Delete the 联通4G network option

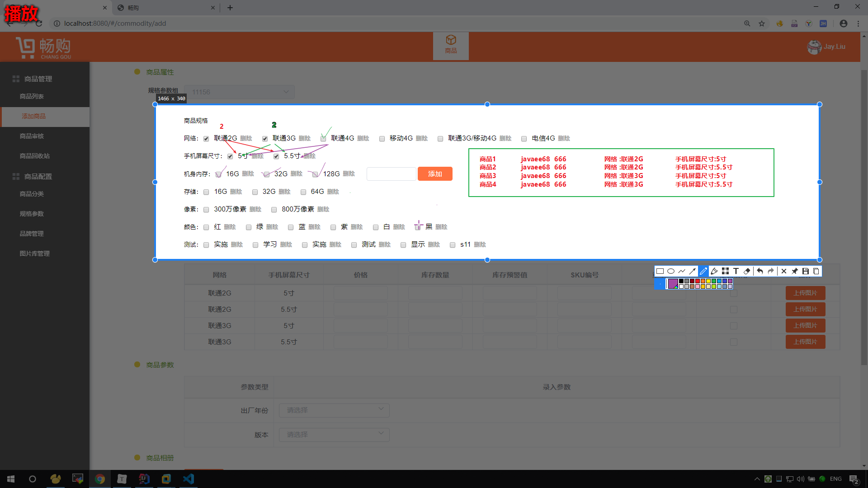pyautogui.click(x=363, y=138)
